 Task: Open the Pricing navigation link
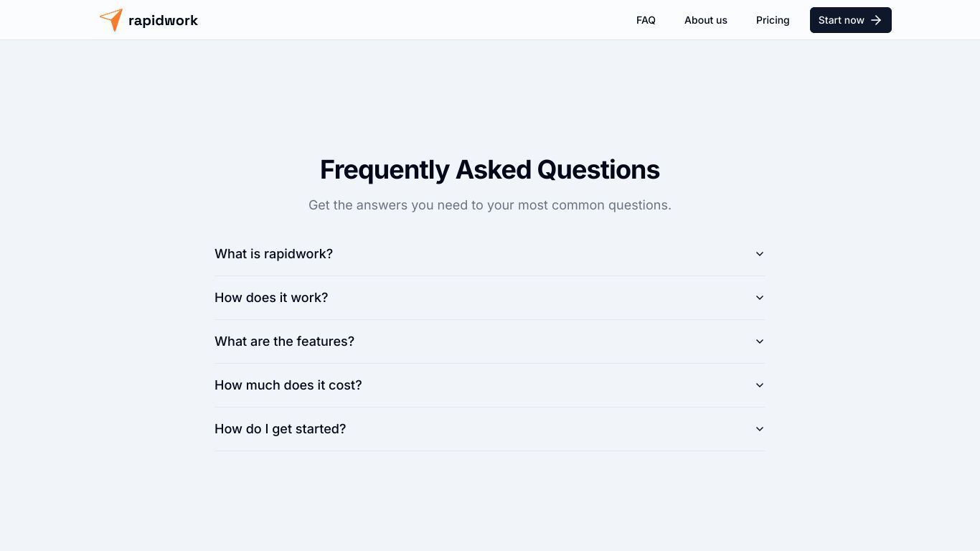773,20
